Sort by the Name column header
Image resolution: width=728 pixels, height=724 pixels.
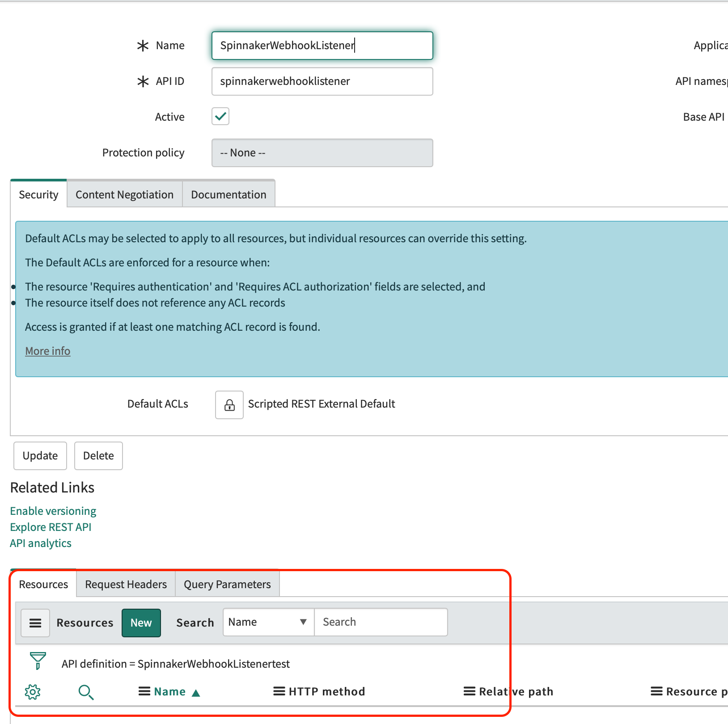[x=170, y=692]
